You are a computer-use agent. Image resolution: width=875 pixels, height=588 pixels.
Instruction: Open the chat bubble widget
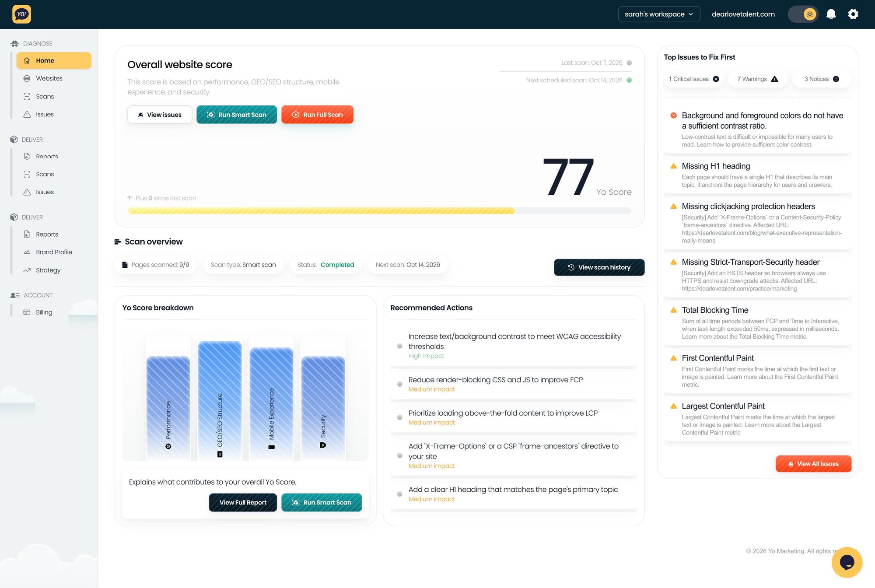847,562
